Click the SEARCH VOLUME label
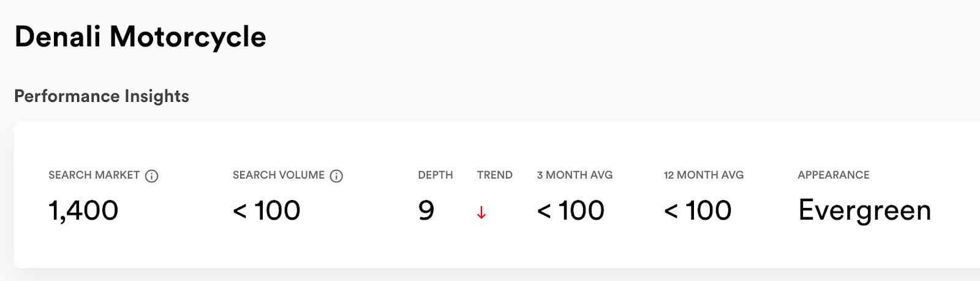The image size is (980, 281). 279,175
